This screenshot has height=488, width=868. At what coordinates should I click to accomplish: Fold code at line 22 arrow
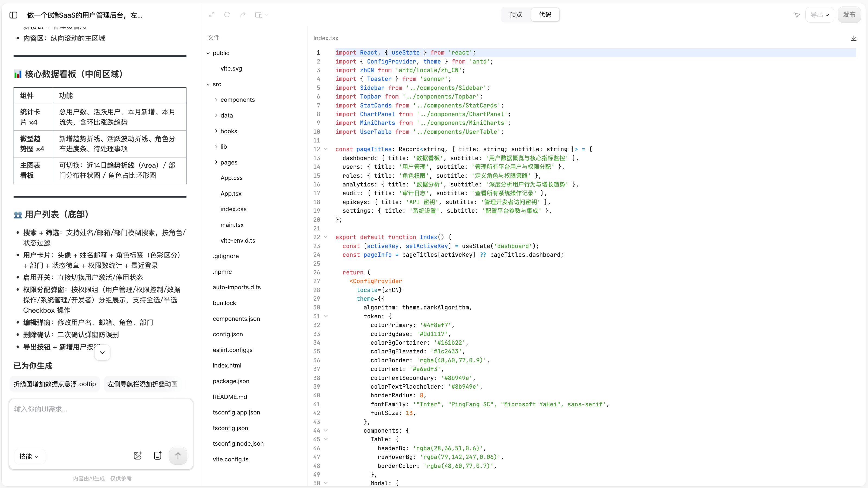click(x=326, y=237)
